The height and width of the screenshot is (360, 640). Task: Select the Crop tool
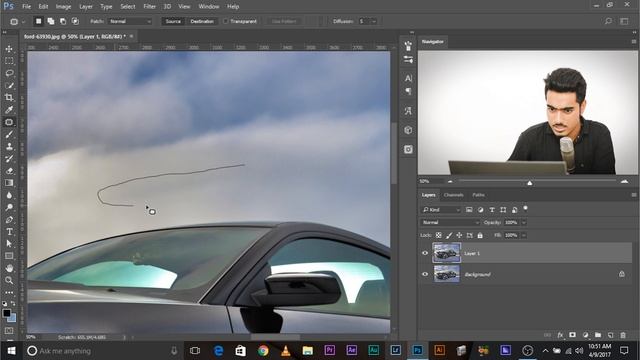pyautogui.click(x=9, y=98)
